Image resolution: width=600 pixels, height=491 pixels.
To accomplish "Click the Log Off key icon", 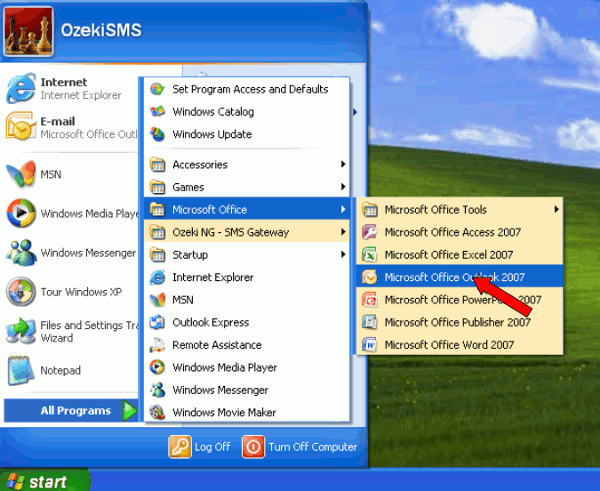I will pos(180,447).
